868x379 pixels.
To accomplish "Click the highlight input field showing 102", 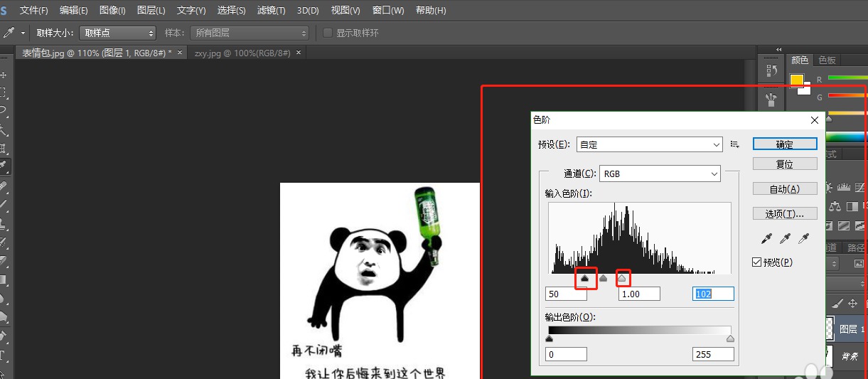I will point(713,294).
